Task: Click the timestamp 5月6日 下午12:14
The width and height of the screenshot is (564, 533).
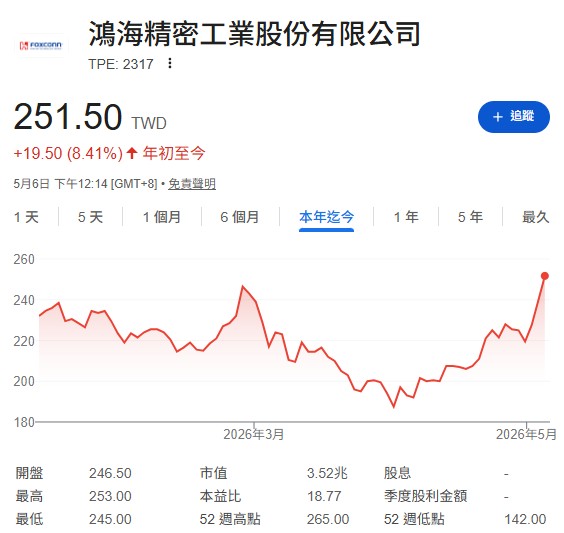Action: pos(60,184)
